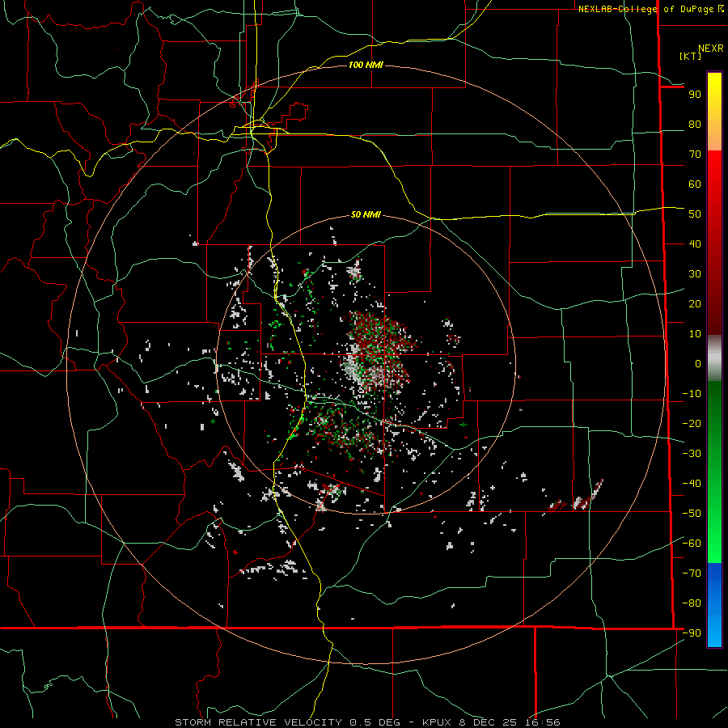Viewport: 728px width, 728px height.
Task: Pick the gray zero-velocity color bar segment
Action: (714, 358)
